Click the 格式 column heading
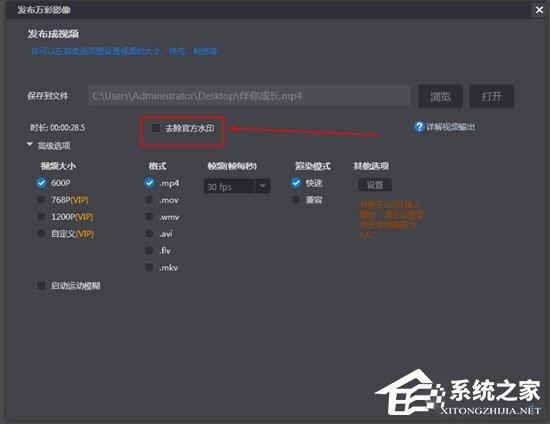This screenshot has width=550, height=424. pos(157,166)
